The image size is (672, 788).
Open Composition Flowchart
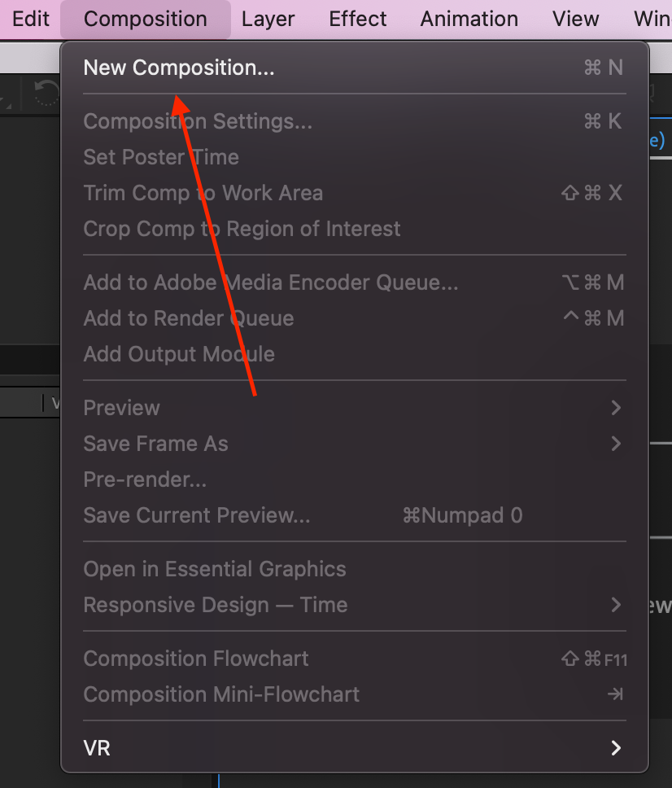pos(196,659)
